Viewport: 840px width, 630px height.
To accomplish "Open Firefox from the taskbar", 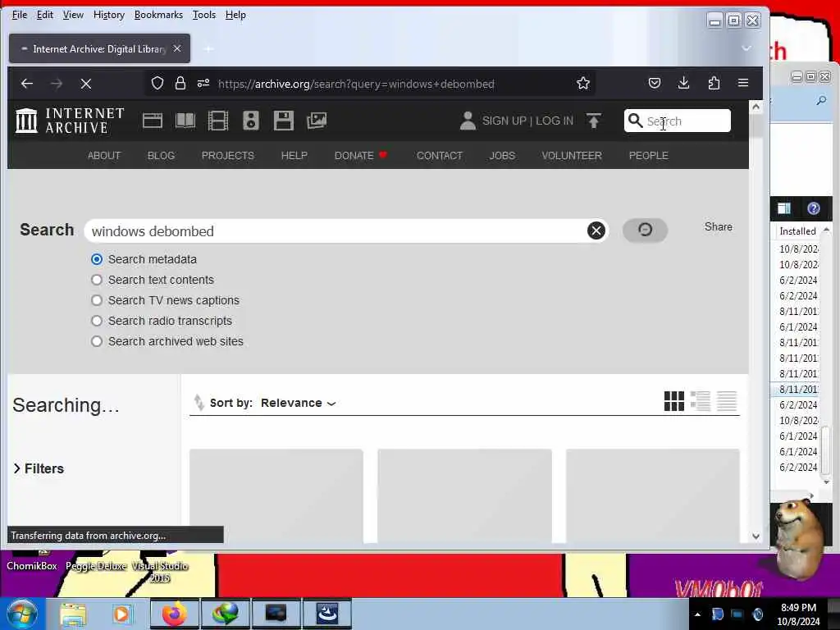I will coord(174,614).
